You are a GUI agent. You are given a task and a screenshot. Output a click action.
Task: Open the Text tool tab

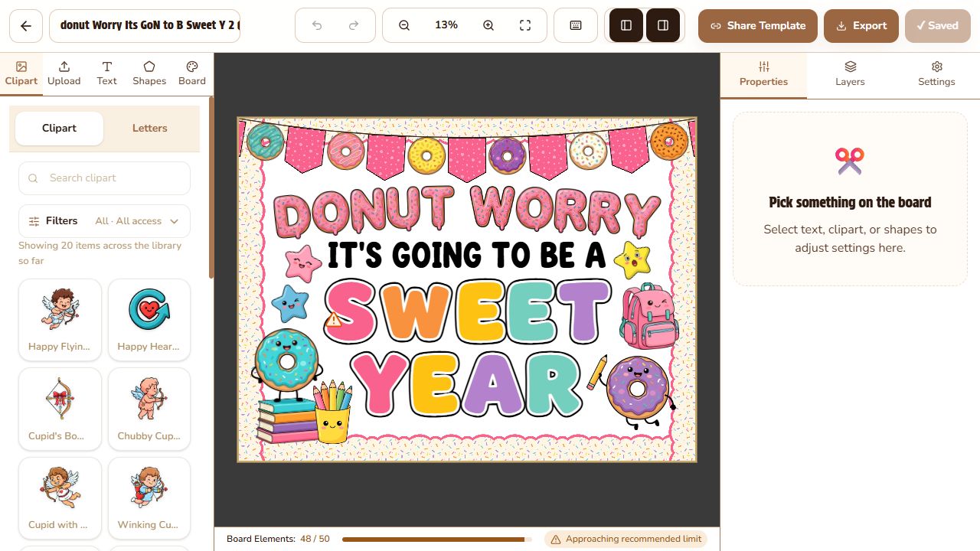107,73
